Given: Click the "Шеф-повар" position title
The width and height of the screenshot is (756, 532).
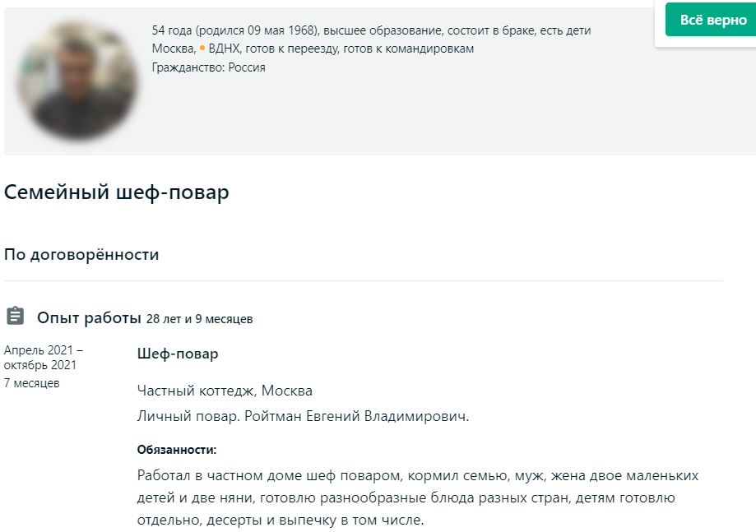Looking at the screenshot, I should [178, 354].
